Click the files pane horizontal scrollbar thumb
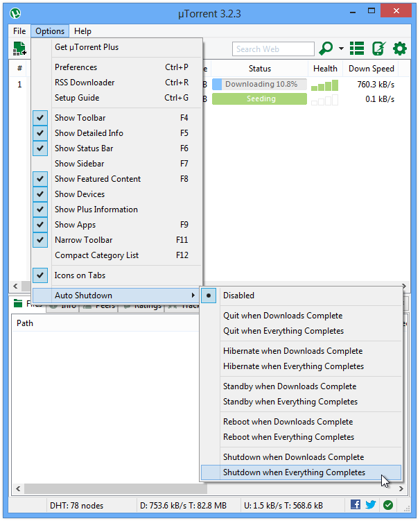The height and width of the screenshot is (521, 420). [x=116, y=489]
